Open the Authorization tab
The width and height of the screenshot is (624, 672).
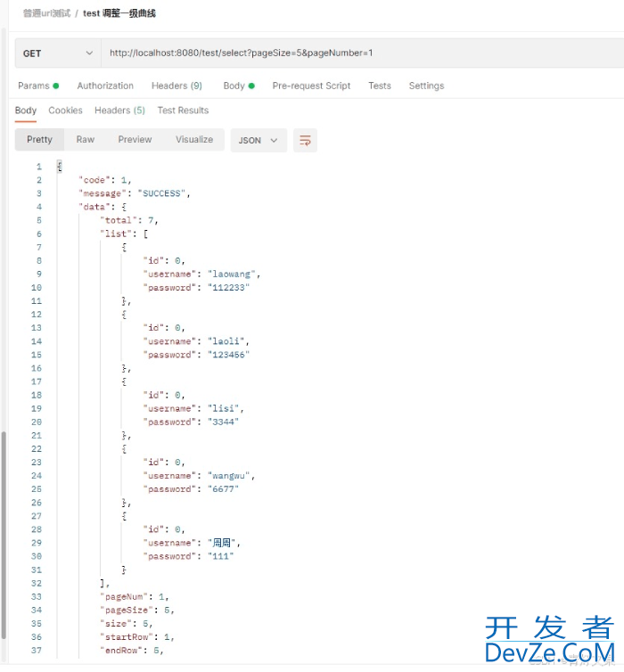click(105, 86)
